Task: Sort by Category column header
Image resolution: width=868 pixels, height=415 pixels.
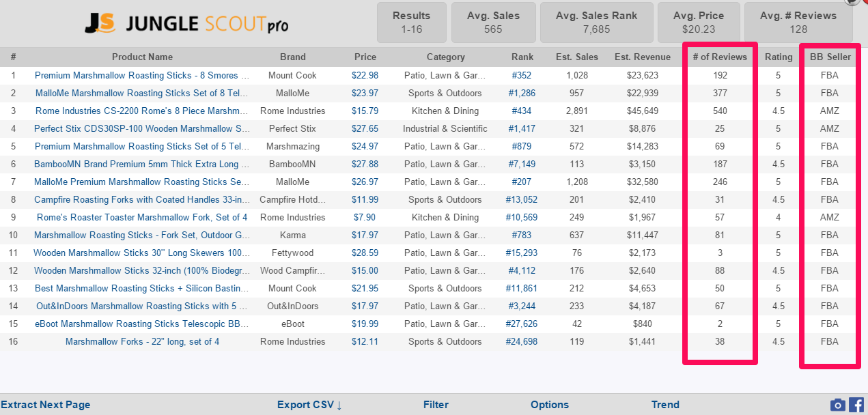Action: coord(446,57)
